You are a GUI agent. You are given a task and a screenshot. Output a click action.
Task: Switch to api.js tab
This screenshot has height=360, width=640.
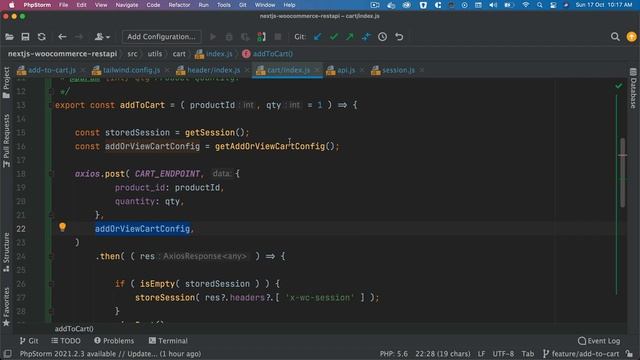tap(346, 70)
